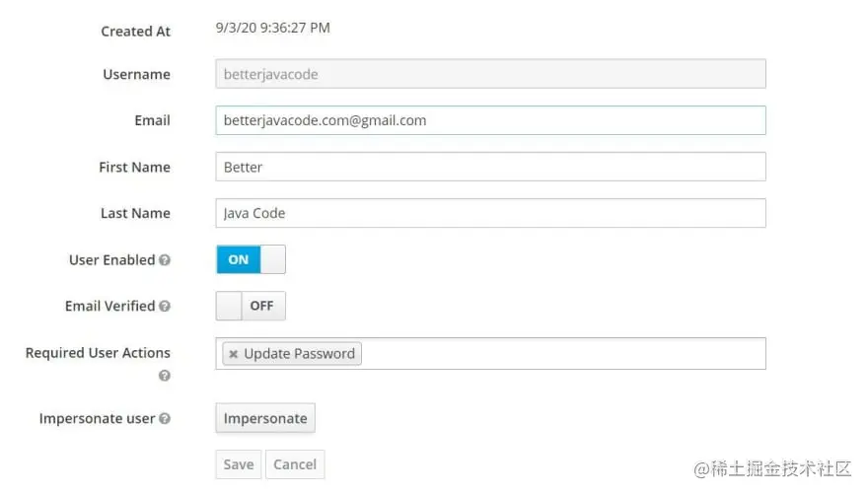Viewport: 868px width, 495px height.
Task: Enable the Email Verified toggle
Action: click(251, 306)
